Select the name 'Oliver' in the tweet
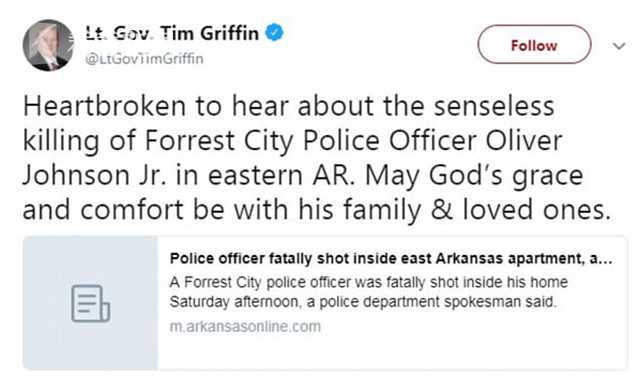The width and height of the screenshot is (640, 377). coord(524,141)
